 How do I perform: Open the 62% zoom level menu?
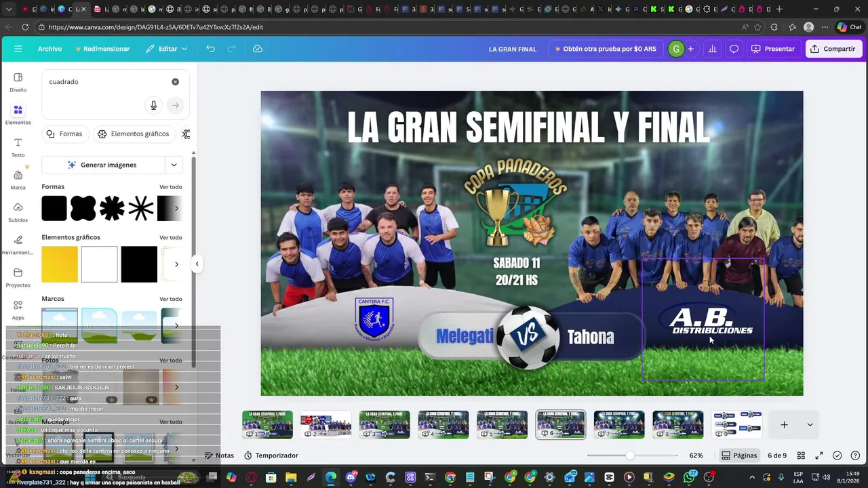(x=696, y=455)
